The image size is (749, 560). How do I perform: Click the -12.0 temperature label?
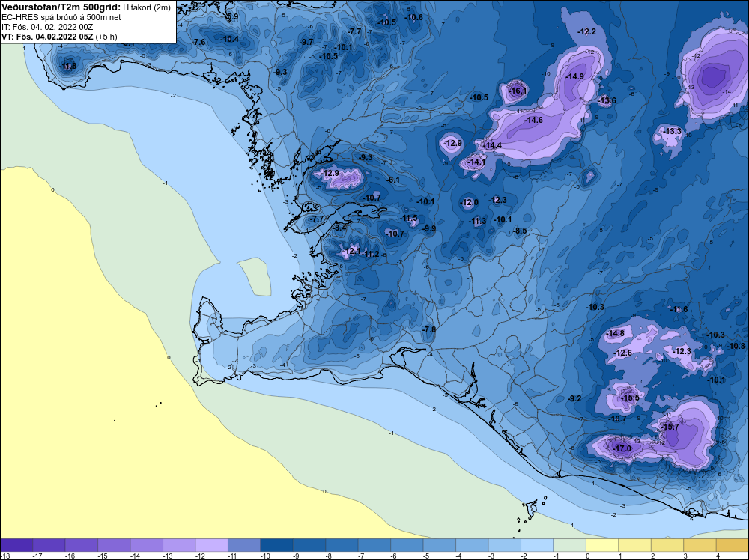[x=469, y=202]
